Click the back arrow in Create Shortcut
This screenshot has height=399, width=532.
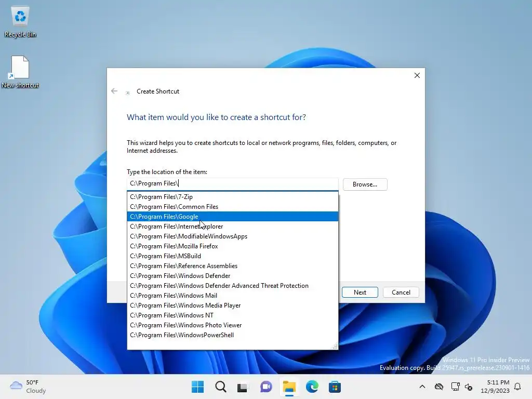point(114,91)
